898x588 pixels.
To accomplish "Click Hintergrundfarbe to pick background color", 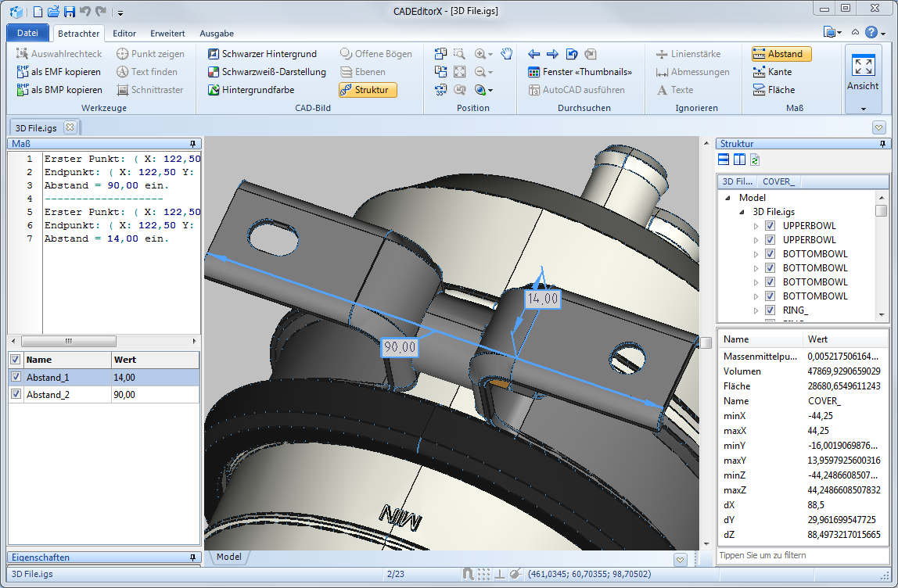I will point(250,90).
